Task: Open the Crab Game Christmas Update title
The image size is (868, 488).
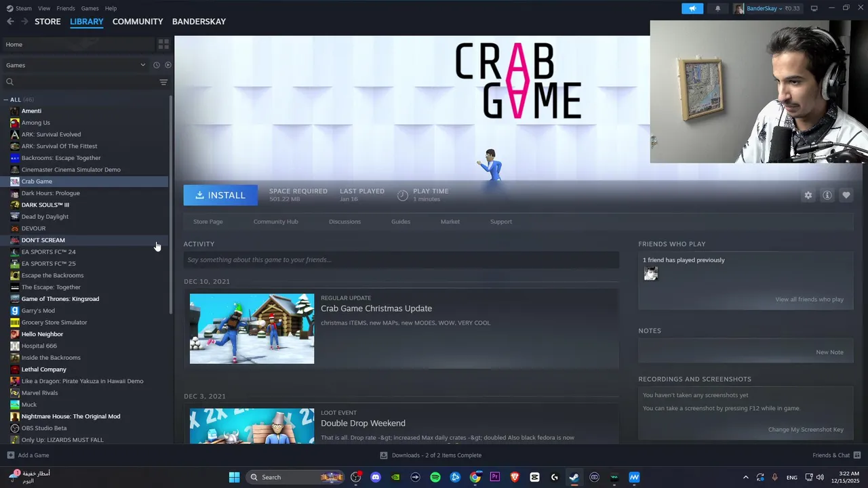Action: pyautogui.click(x=376, y=308)
